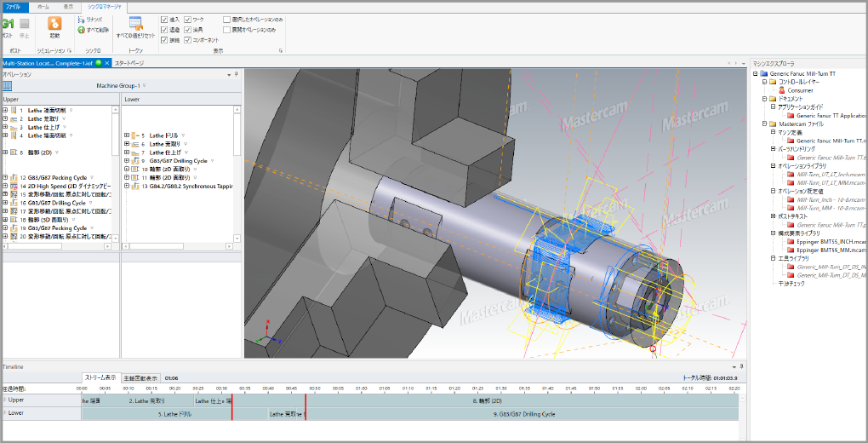Select the シンクロマネージャ ribbon tab
Viewport: 868px width, 443px height.
[104, 7]
